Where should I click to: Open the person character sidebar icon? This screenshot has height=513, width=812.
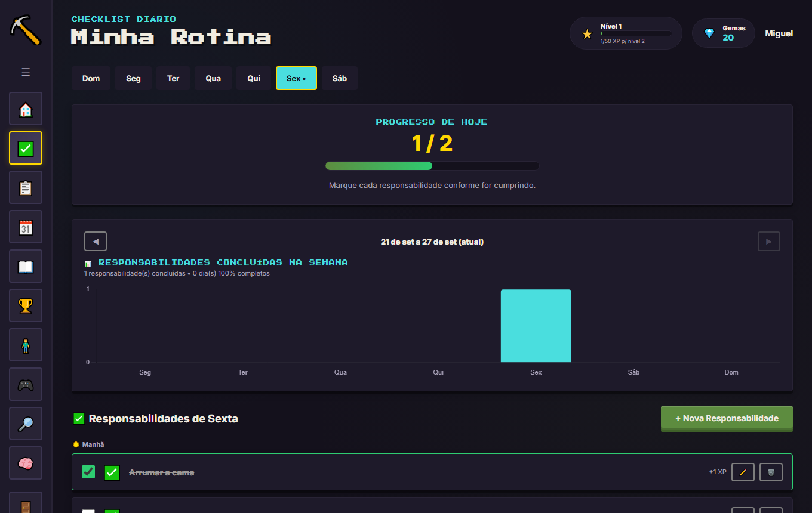point(26,345)
